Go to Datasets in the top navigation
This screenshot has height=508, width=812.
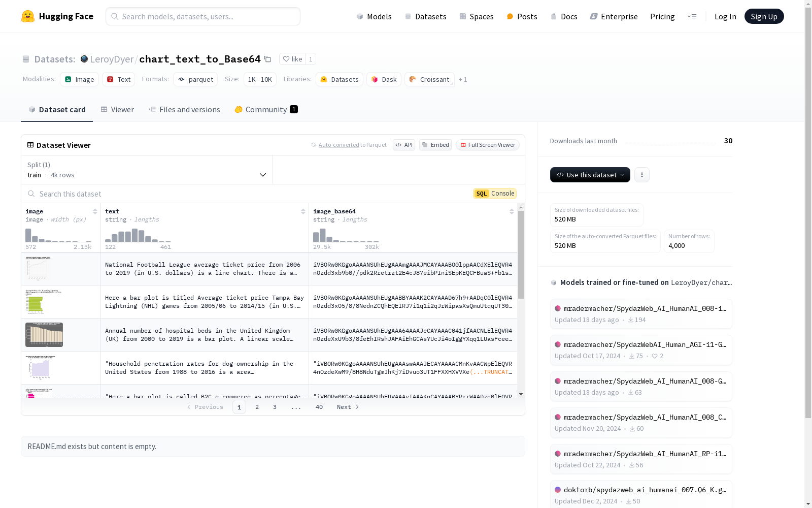pos(425,16)
